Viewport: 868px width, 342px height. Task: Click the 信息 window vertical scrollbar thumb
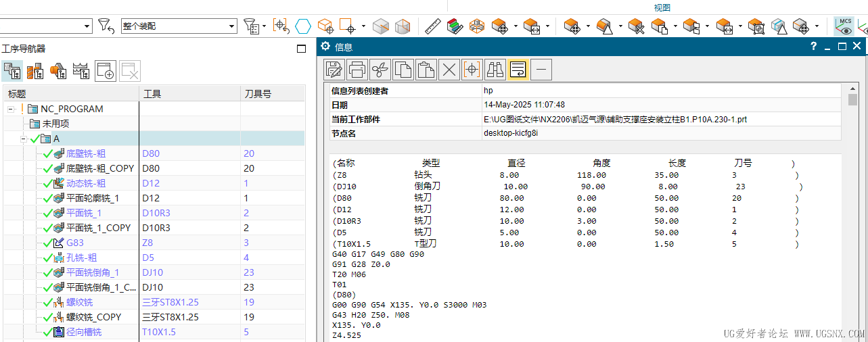852,100
